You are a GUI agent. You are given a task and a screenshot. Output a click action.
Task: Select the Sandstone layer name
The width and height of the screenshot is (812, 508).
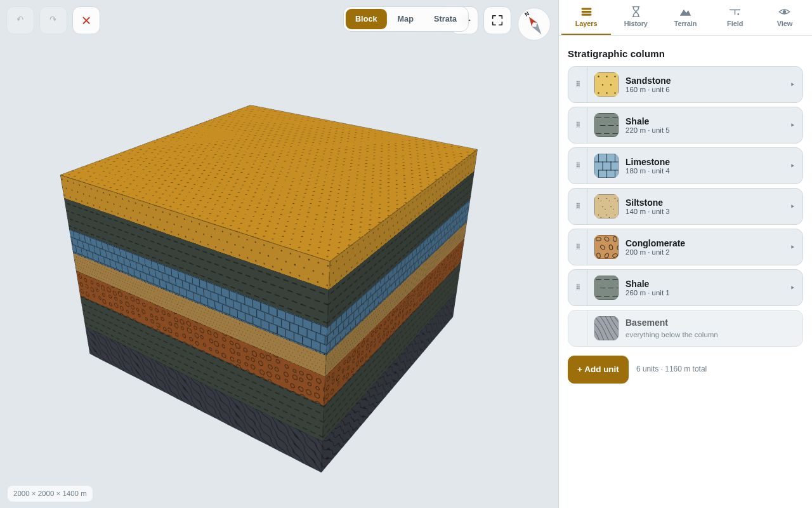(x=648, y=81)
